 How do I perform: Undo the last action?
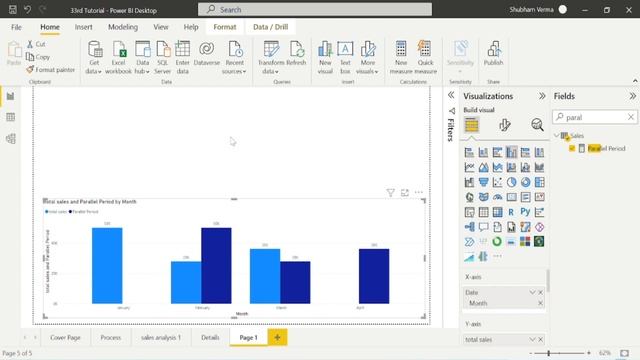point(27,9)
